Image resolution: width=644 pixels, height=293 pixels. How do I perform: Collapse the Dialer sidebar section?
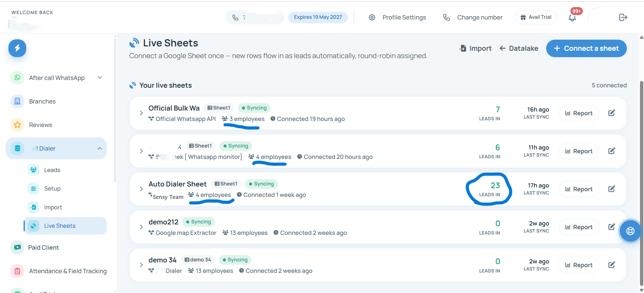(100, 148)
